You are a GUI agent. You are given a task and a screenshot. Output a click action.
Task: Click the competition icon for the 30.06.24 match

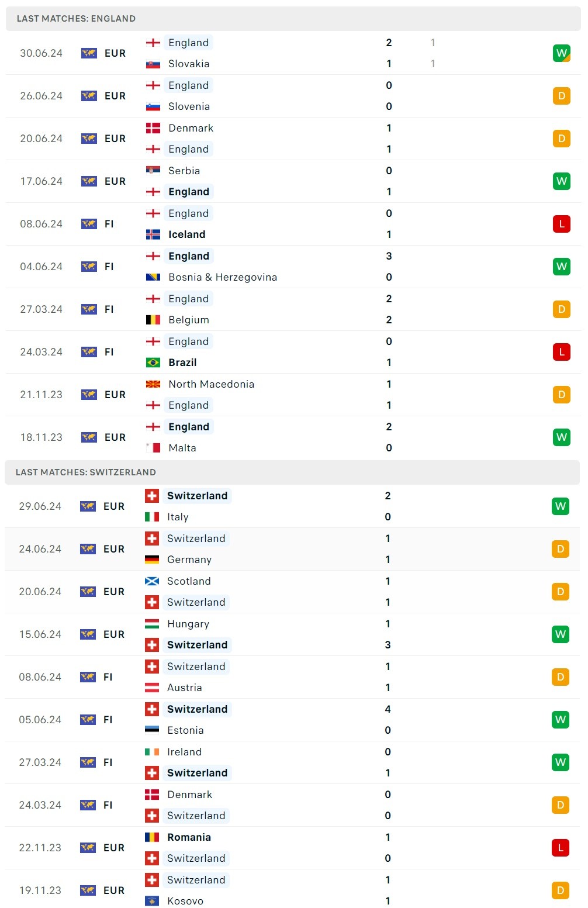tap(89, 53)
